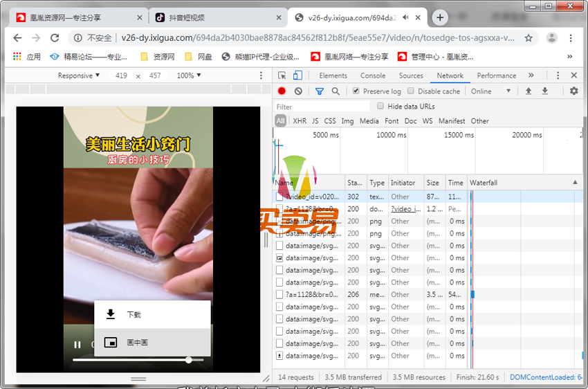Show the hidden bookmarks overflow chevron

(569, 57)
